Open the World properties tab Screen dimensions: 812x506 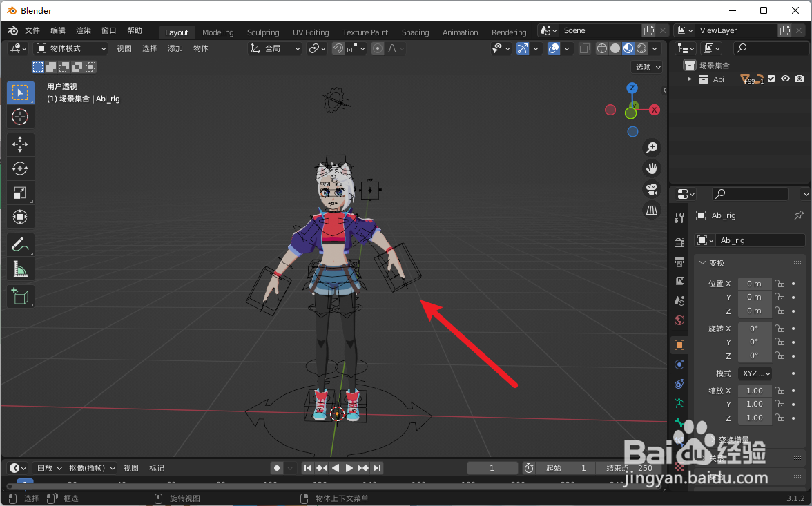pos(679,320)
